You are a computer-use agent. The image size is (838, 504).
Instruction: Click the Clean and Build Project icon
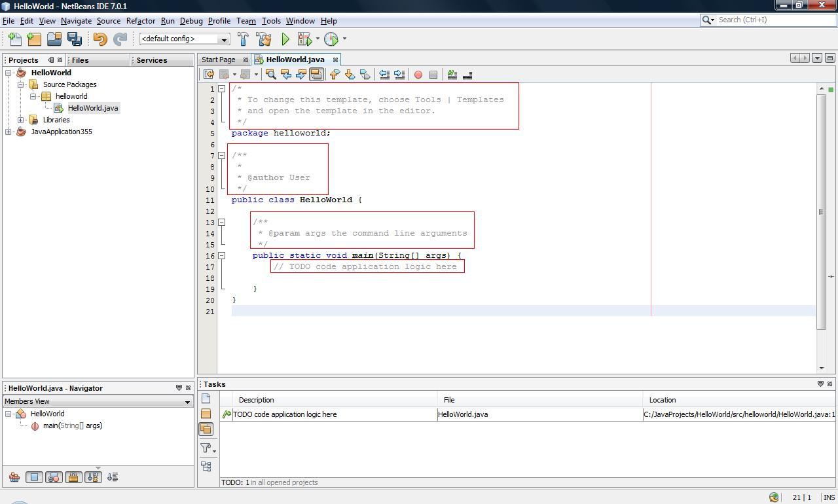pyautogui.click(x=264, y=39)
